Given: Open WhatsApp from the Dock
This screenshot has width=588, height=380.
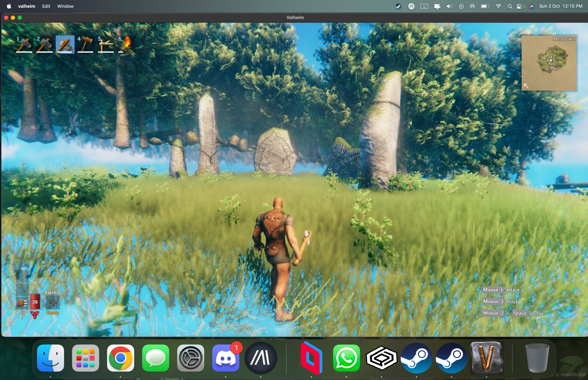Looking at the screenshot, I should pyautogui.click(x=347, y=358).
